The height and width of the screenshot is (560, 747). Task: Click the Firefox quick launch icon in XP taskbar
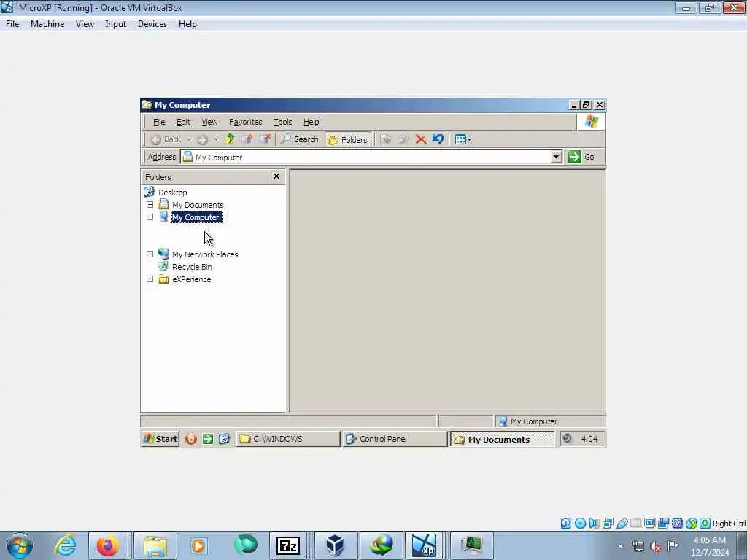pyautogui.click(x=191, y=439)
